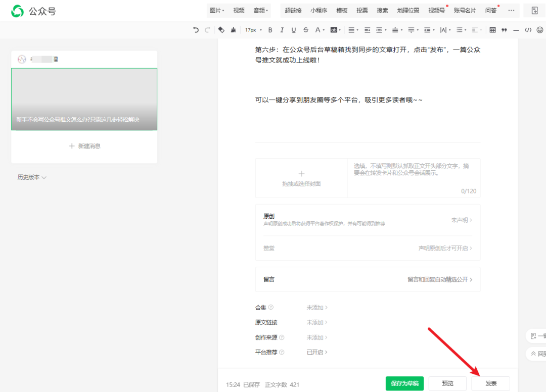Open the emoji picker smiley icon

coord(540,30)
